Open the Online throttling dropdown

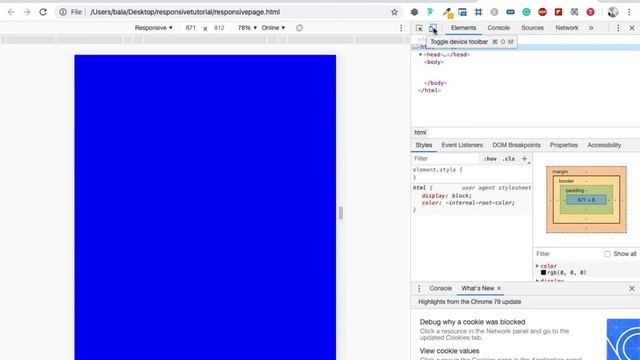(273, 28)
